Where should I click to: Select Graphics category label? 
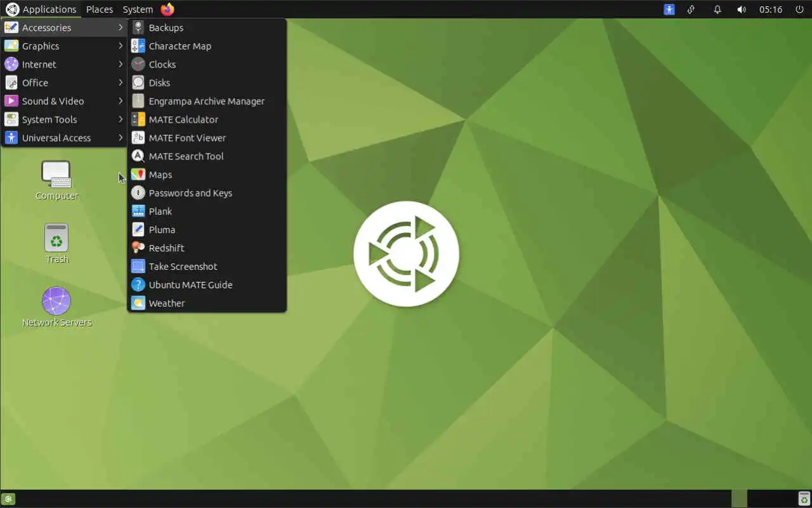point(41,46)
